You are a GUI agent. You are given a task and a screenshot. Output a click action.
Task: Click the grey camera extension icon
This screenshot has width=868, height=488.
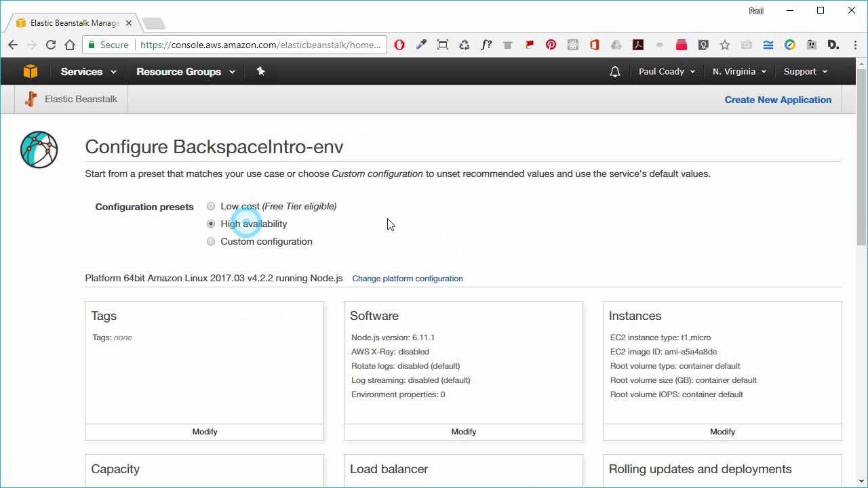747,45
